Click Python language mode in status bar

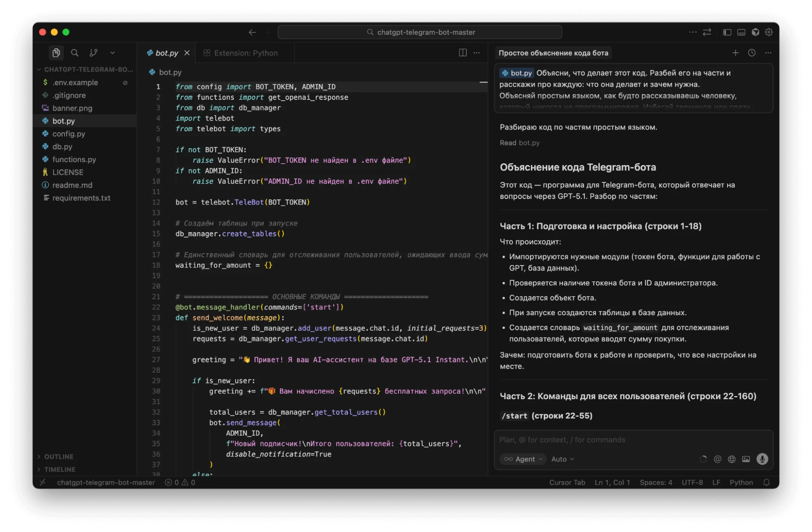coord(741,482)
